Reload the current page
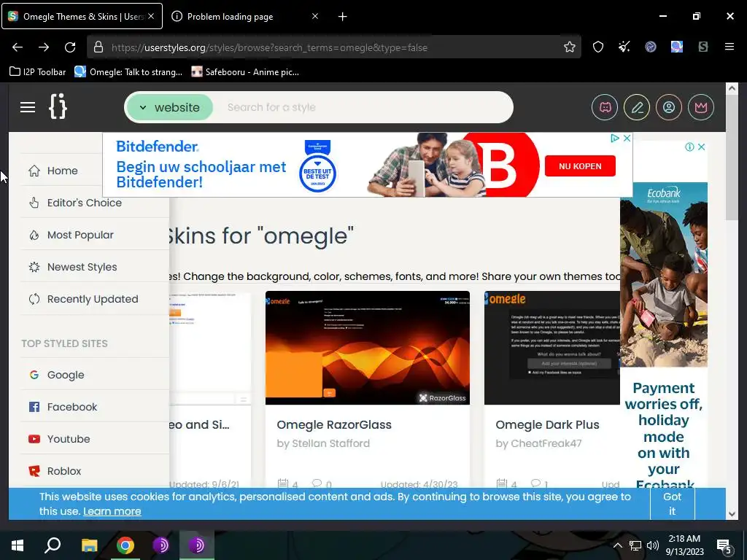747x560 pixels. [70, 47]
